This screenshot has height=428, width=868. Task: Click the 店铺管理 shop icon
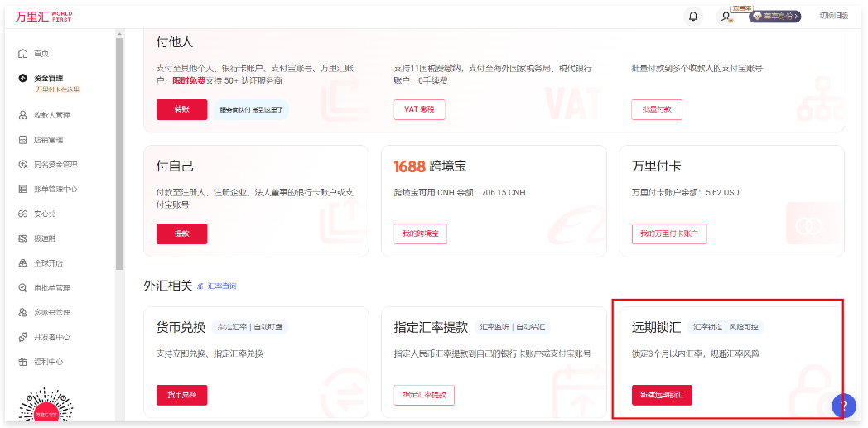(22, 140)
